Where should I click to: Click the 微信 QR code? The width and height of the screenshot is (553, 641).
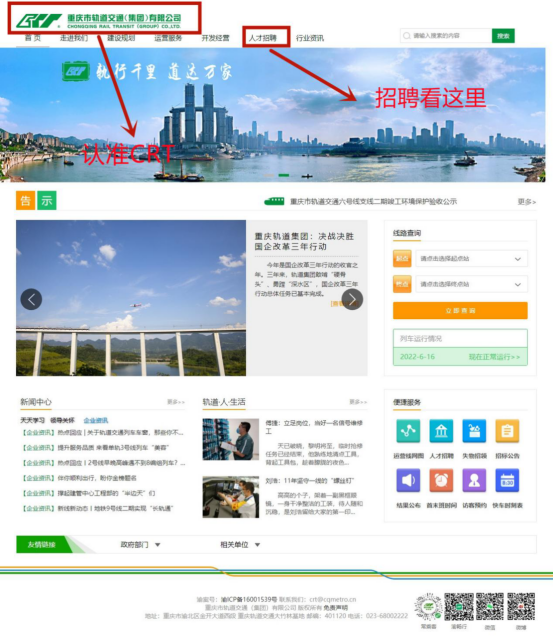tap(490, 607)
